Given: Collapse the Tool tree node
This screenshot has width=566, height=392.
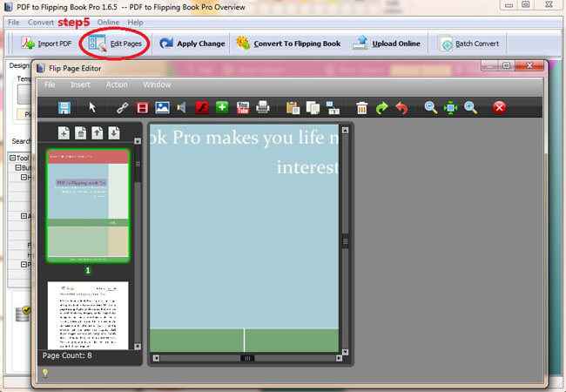Looking at the screenshot, I should click(13, 158).
